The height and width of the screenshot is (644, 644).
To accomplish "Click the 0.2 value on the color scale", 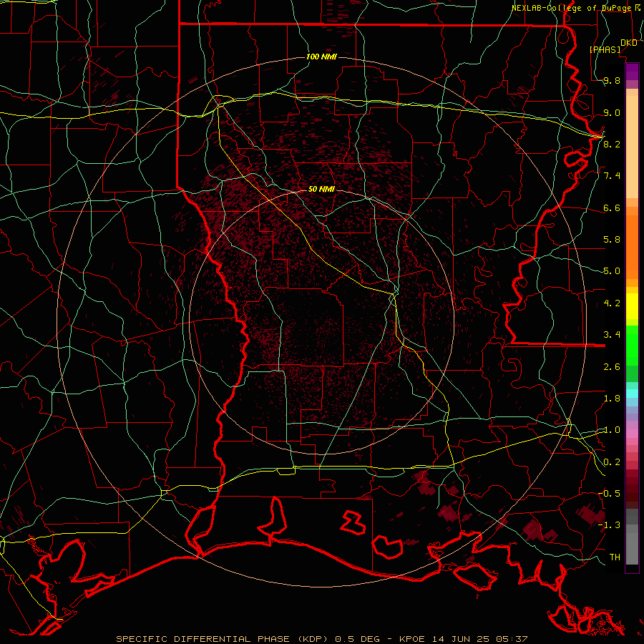I will pos(612,462).
